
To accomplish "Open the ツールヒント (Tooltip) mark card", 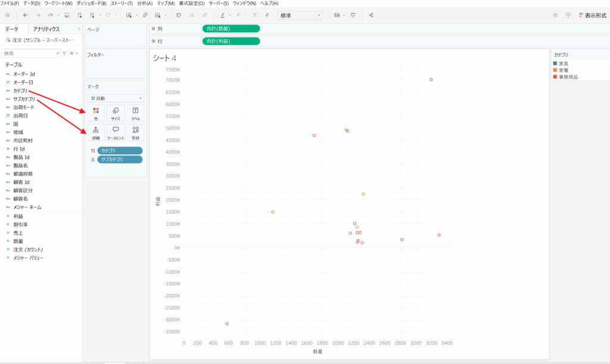I will pyautogui.click(x=116, y=132).
